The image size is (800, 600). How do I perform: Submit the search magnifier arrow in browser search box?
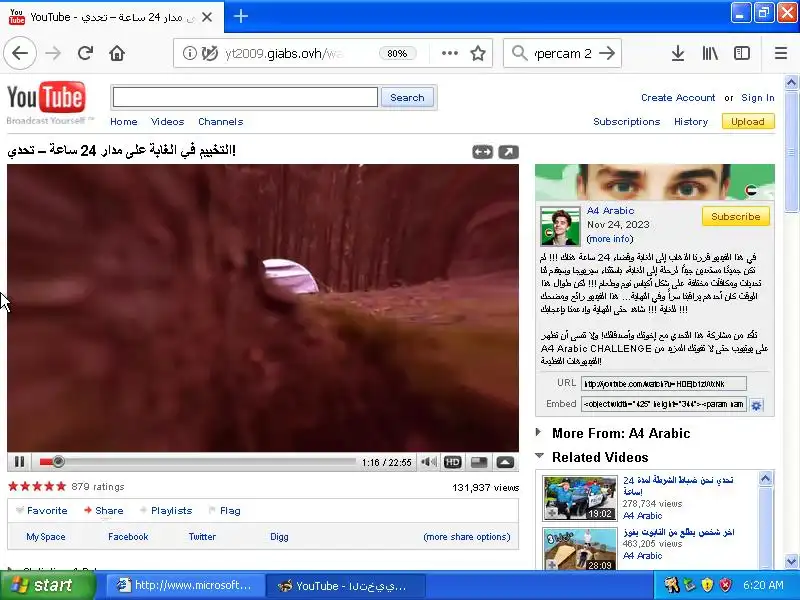(607, 53)
